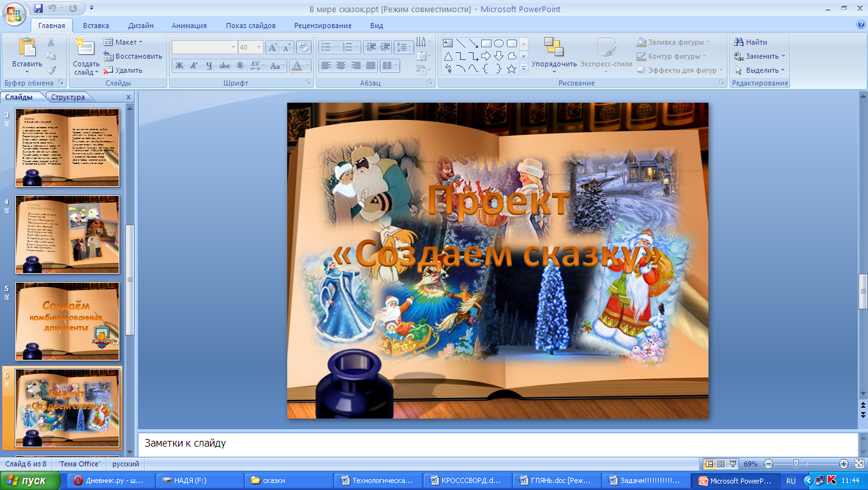Viewport: 868px width, 490px height.
Task: Start slide show from status bar icon
Action: click(733, 464)
